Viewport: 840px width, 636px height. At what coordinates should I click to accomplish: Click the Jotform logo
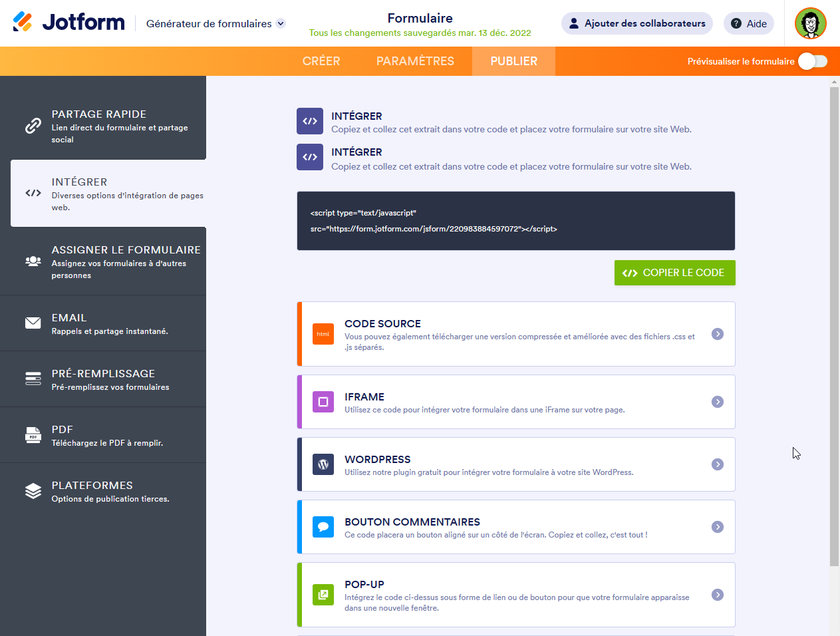(x=69, y=23)
